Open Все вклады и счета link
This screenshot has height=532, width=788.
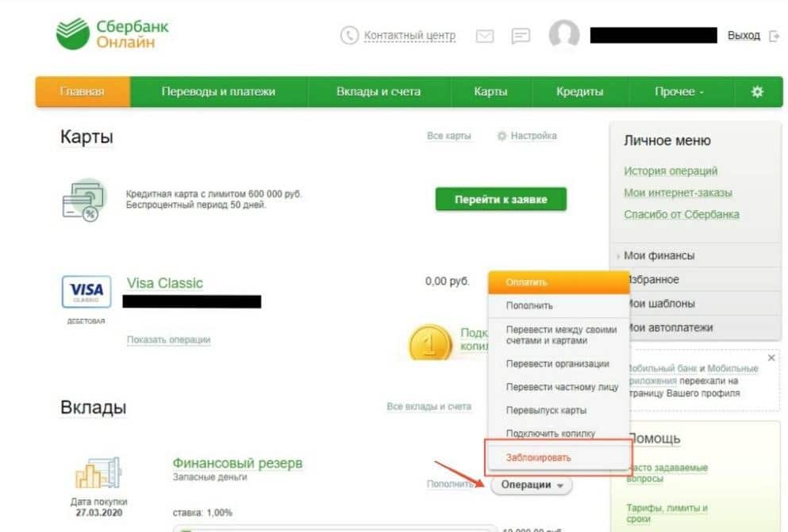click(x=429, y=407)
